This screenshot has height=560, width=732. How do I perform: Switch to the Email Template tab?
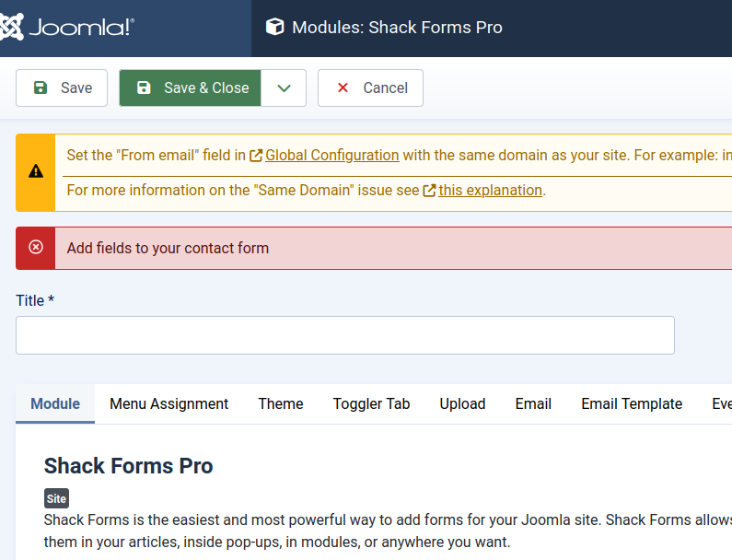click(x=632, y=403)
